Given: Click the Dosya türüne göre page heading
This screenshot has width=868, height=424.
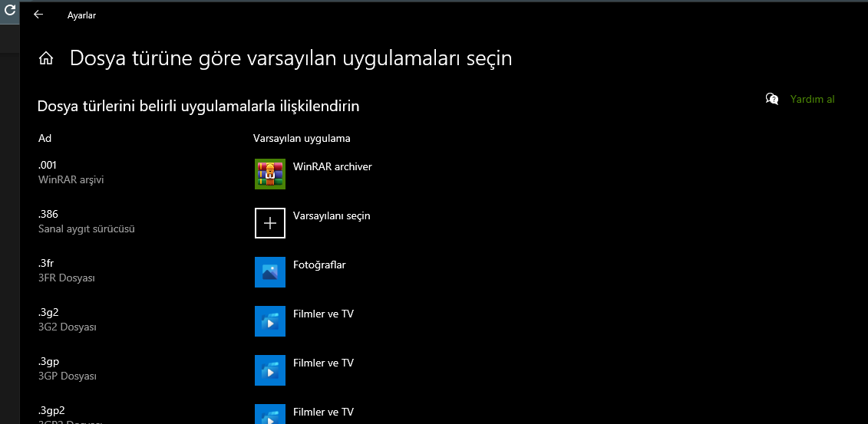Looking at the screenshot, I should [x=291, y=58].
